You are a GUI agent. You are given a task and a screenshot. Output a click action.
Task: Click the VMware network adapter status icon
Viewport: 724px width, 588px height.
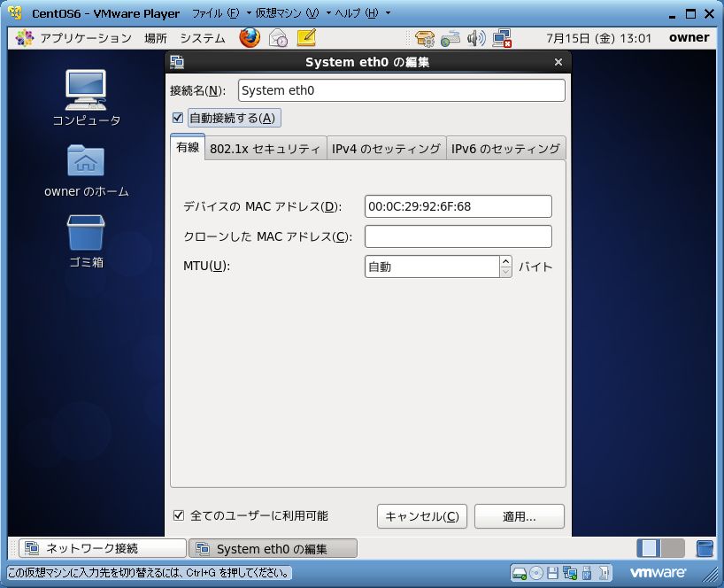click(x=570, y=573)
